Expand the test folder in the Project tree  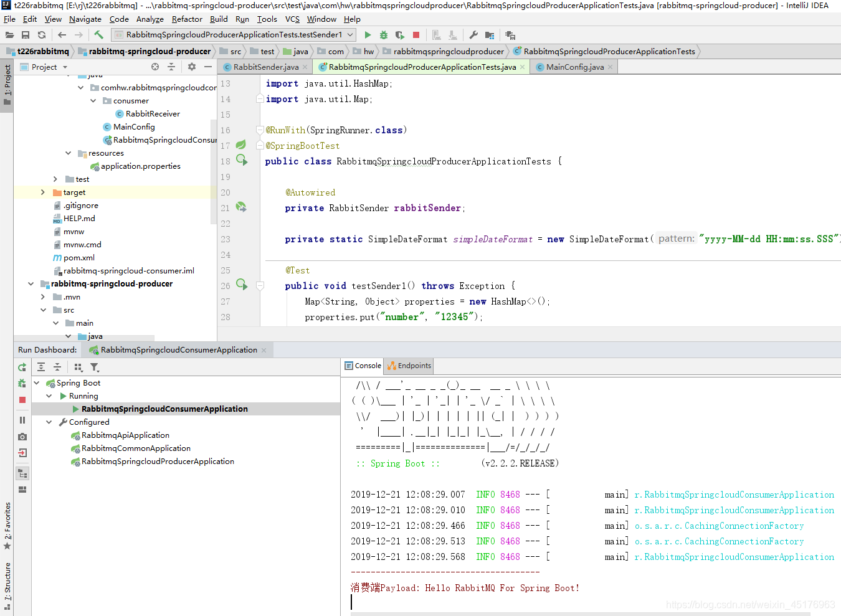(x=55, y=179)
